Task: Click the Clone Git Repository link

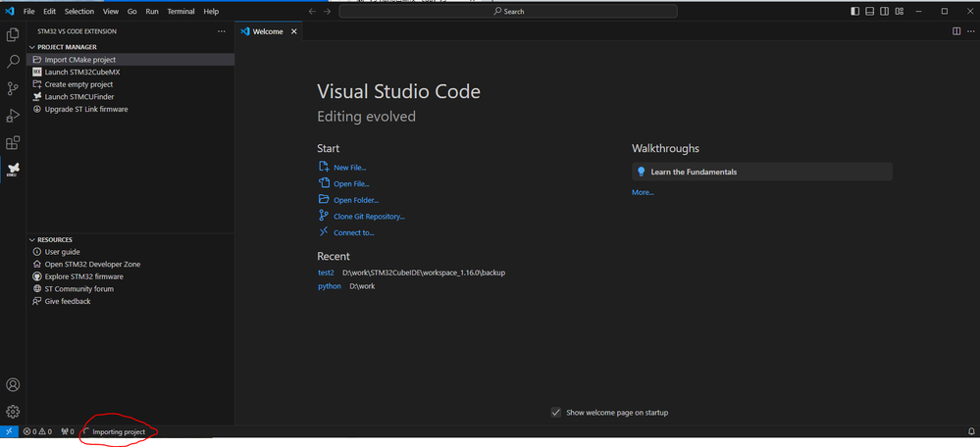Action: [x=369, y=217]
